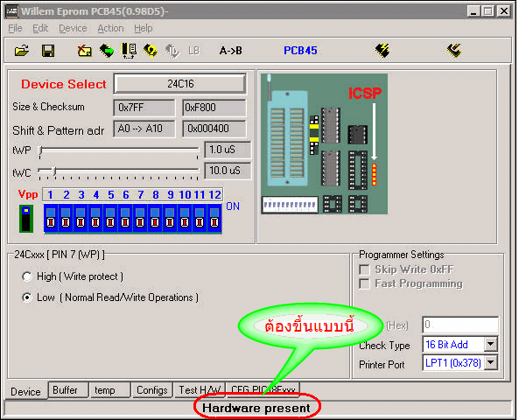Click the 1.0 uS tWP value
The image size is (519, 420).
point(228,150)
